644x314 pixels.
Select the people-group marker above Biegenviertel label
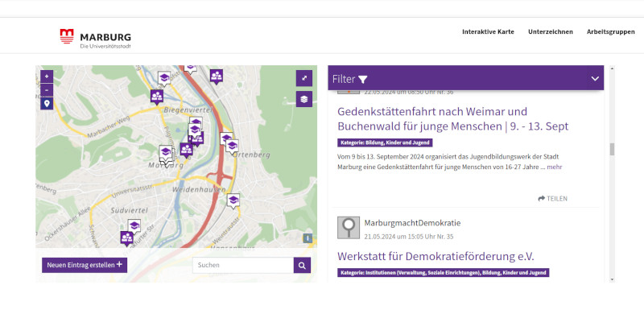(156, 97)
